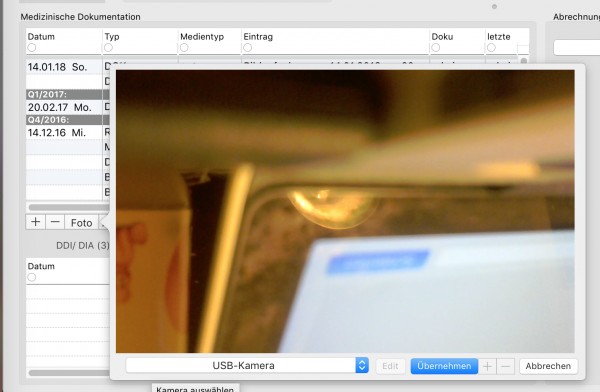Open the USB-Kamera source dropdown
The width and height of the screenshot is (600, 392).
tap(247, 365)
